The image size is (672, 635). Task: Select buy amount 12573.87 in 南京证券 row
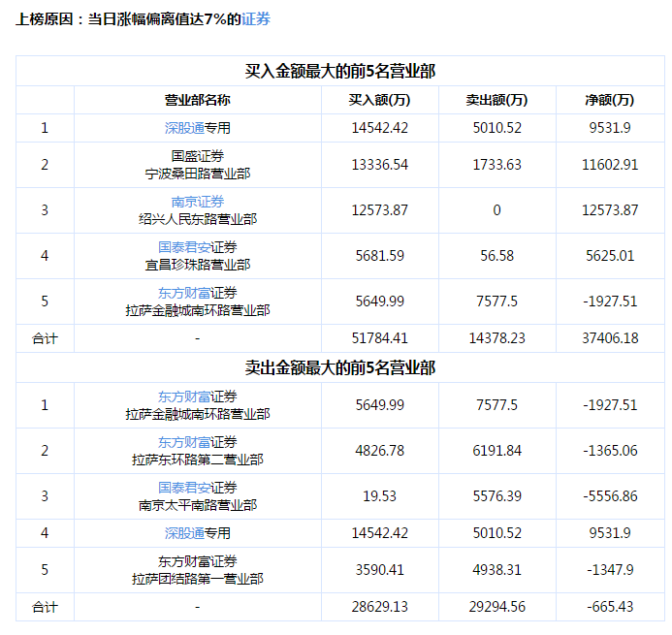coord(380,210)
